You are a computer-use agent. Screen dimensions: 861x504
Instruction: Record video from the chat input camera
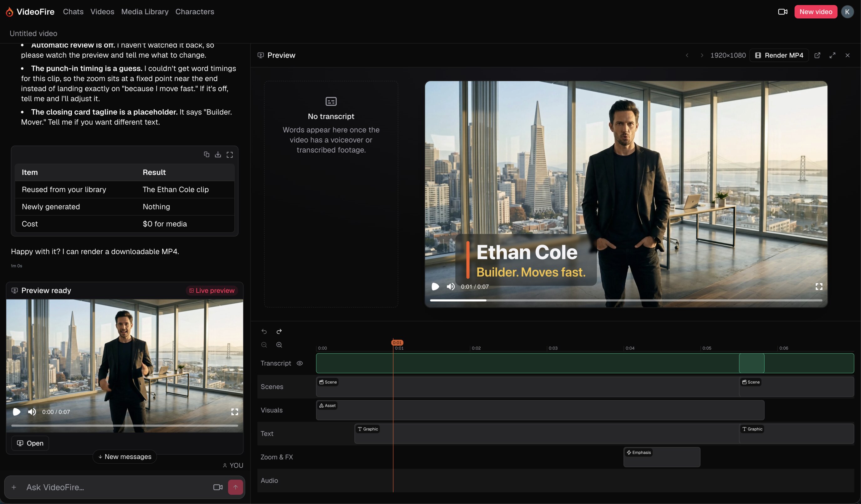(x=218, y=487)
